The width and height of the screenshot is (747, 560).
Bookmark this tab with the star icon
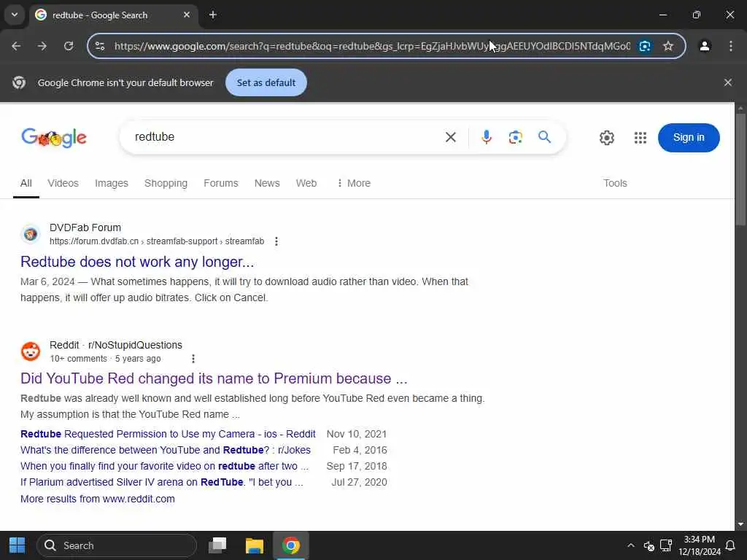pyautogui.click(x=668, y=46)
